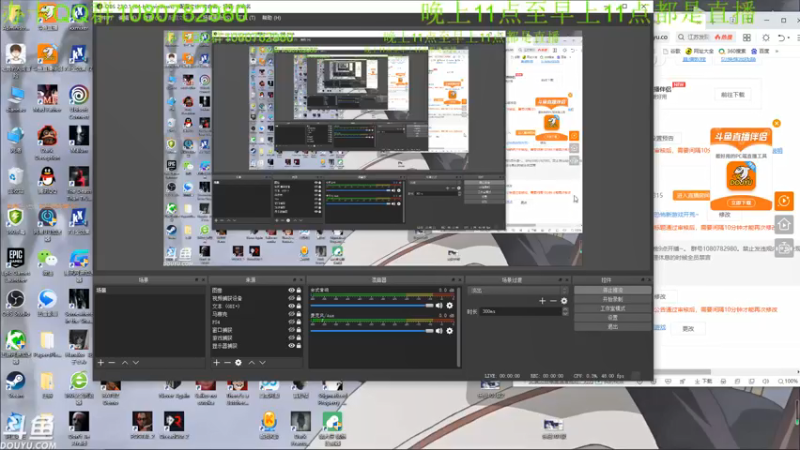
Task: Open source properties gear in the Sources panel
Action: click(238, 362)
